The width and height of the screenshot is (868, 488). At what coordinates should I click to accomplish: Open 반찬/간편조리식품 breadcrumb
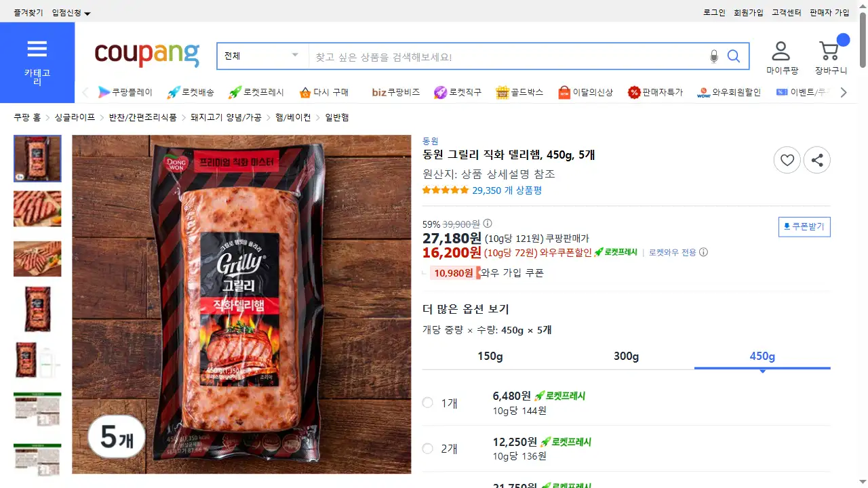pyautogui.click(x=142, y=117)
